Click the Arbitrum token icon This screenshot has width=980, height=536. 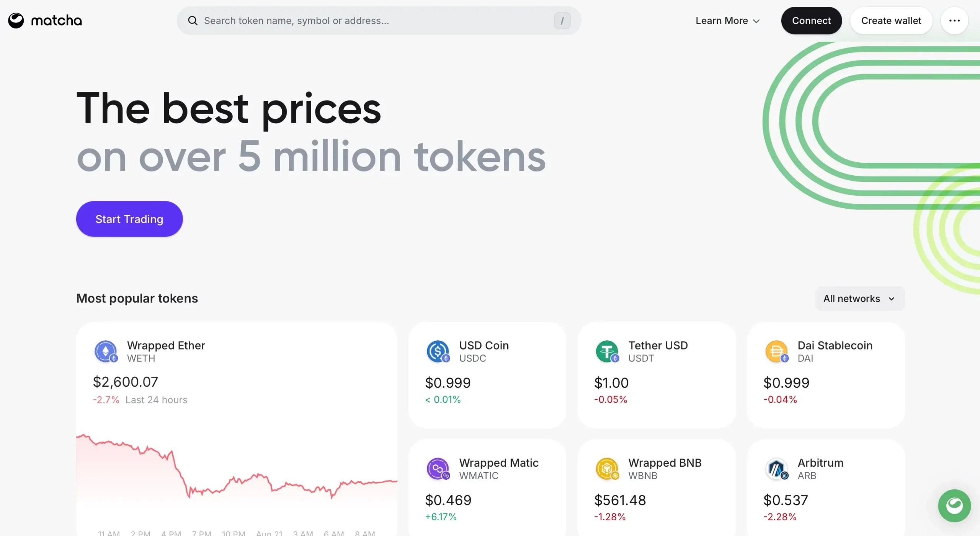[x=776, y=468]
